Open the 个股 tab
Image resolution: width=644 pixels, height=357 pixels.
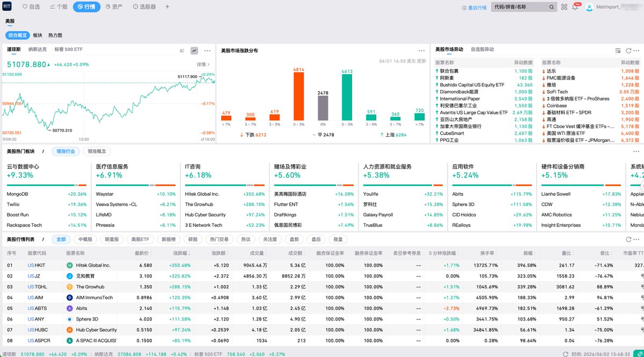[58, 7]
